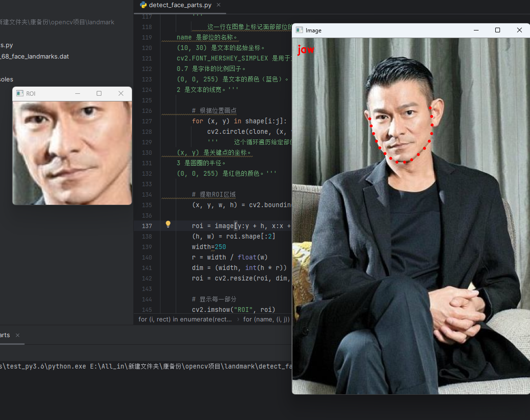
Task: Open the 'soles' item in project tree
Action: pos(6,80)
